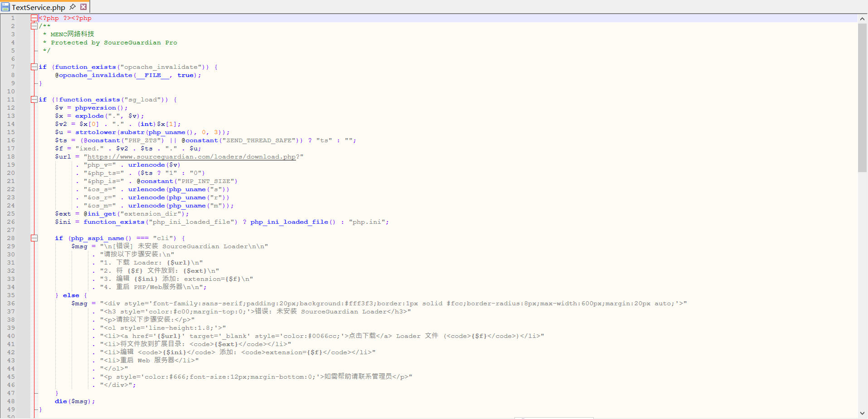Click the vertical scrollbar up arrow
Screen dimensions: 868x419
[862, 19]
